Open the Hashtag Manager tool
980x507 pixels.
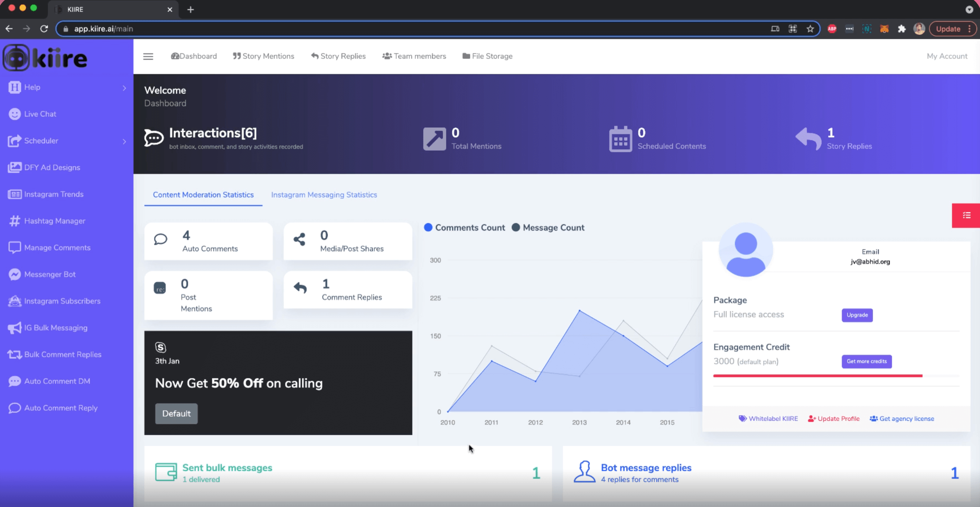(54, 221)
